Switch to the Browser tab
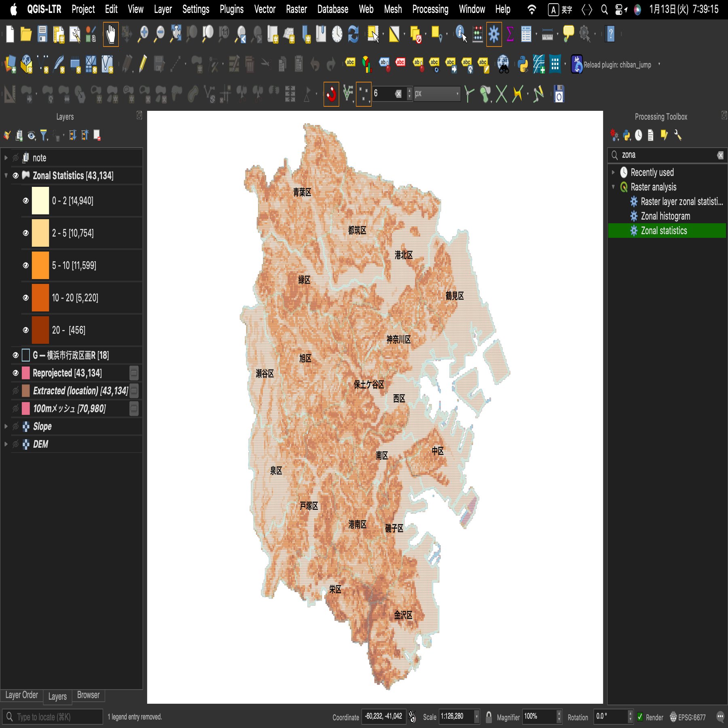Screen dimensions: 728x728 [x=88, y=695]
